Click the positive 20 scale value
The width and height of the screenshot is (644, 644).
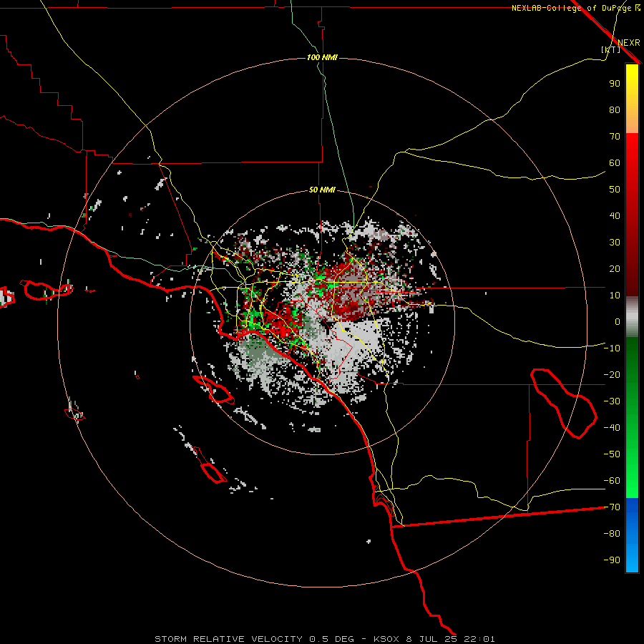click(615, 269)
